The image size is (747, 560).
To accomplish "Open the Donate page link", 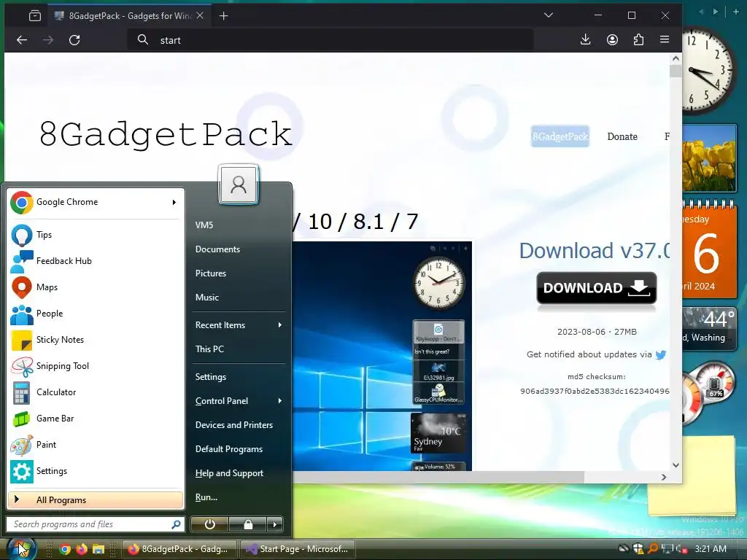I will [622, 136].
